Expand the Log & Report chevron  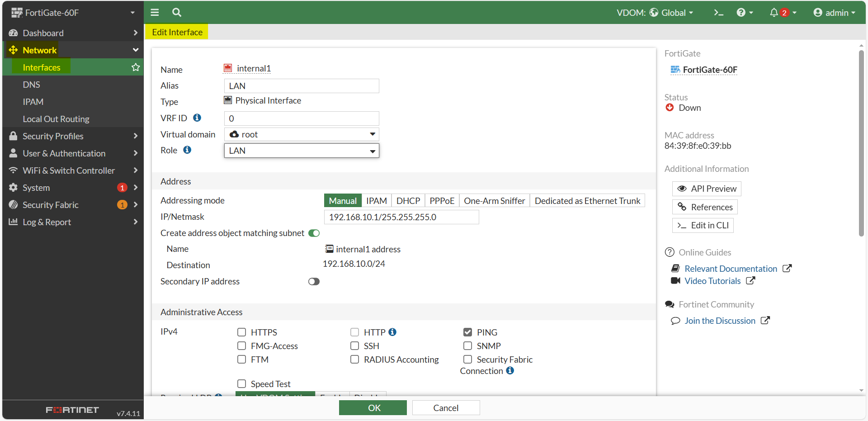(x=136, y=222)
